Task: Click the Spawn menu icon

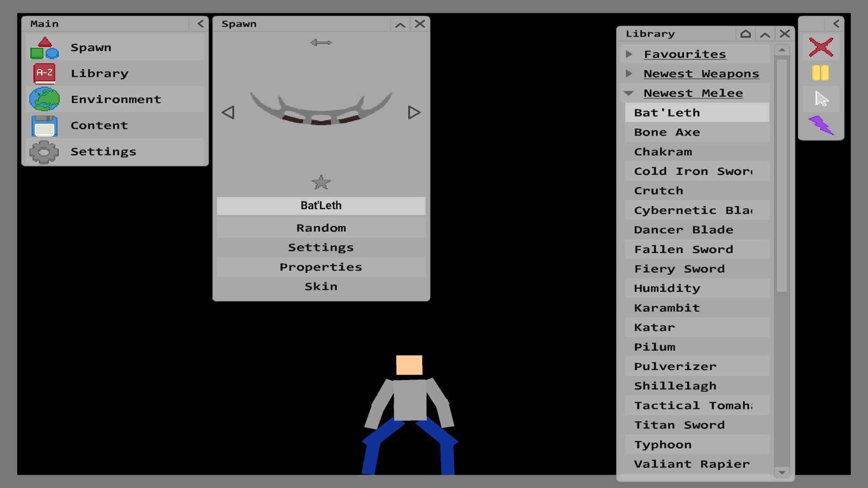Action: pos(45,47)
